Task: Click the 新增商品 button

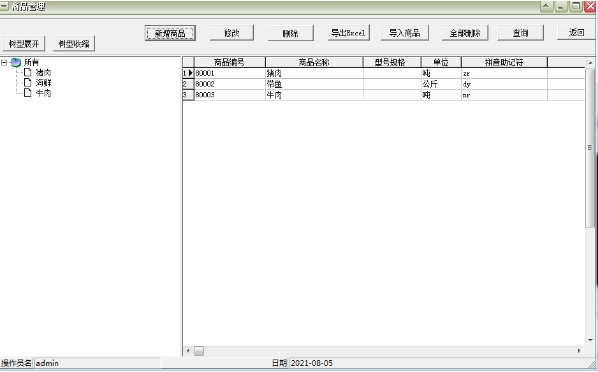Action: pos(170,33)
